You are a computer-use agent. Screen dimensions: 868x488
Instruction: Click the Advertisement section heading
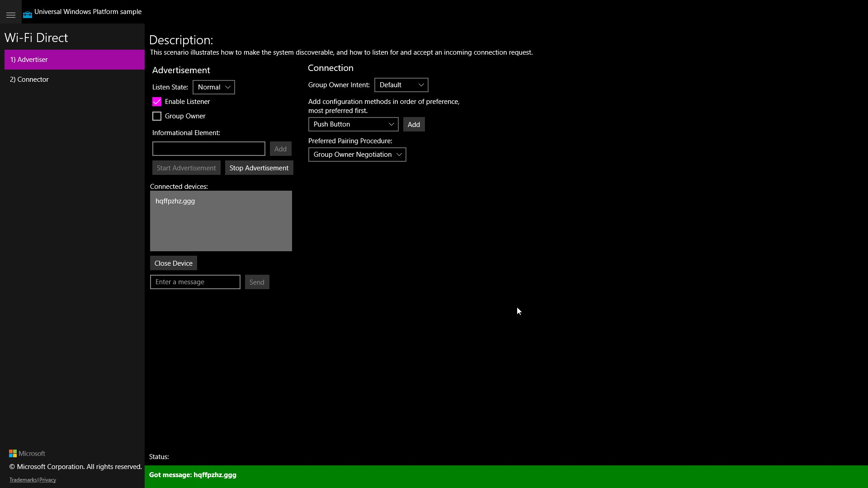[181, 70]
